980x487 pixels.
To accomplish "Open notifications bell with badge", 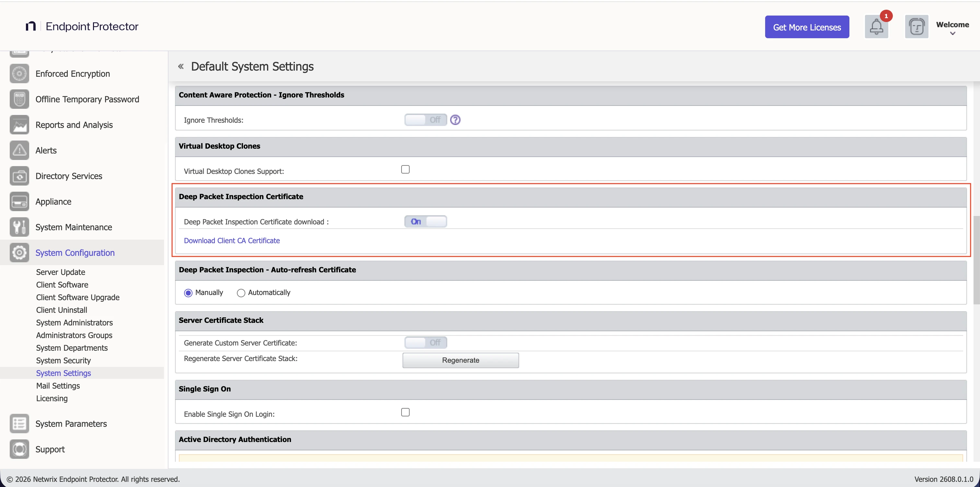I will [x=877, y=27].
